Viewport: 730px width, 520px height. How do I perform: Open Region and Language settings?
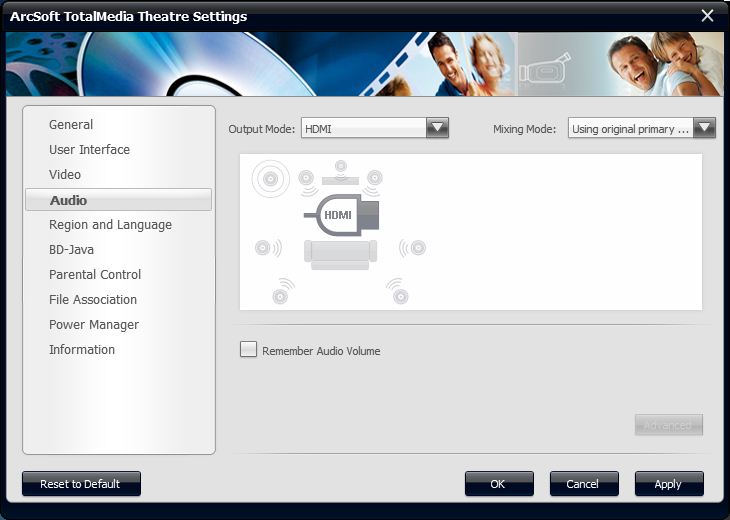pyautogui.click(x=110, y=225)
